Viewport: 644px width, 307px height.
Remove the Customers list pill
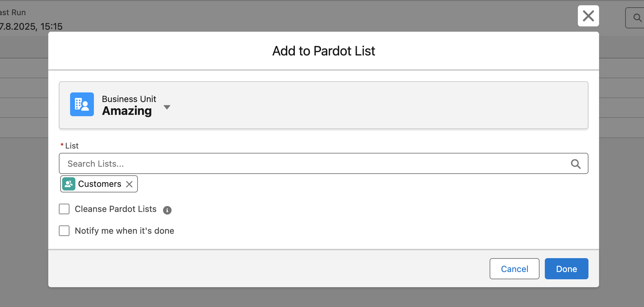[x=129, y=184]
